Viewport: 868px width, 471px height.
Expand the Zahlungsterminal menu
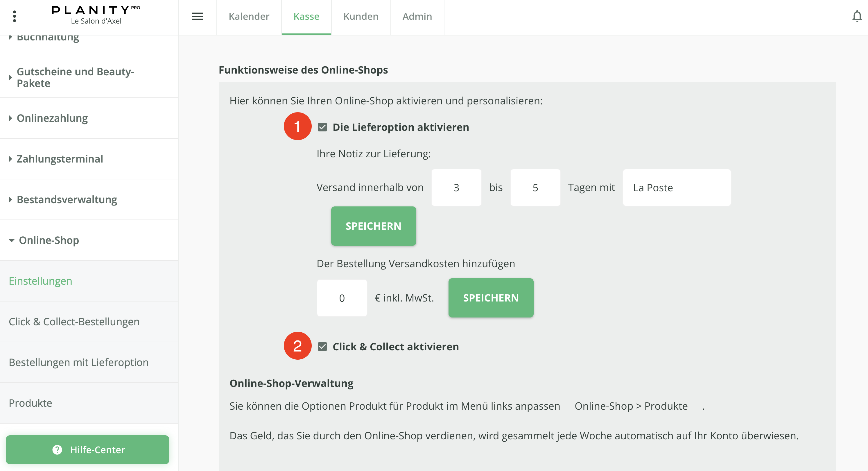pos(60,159)
